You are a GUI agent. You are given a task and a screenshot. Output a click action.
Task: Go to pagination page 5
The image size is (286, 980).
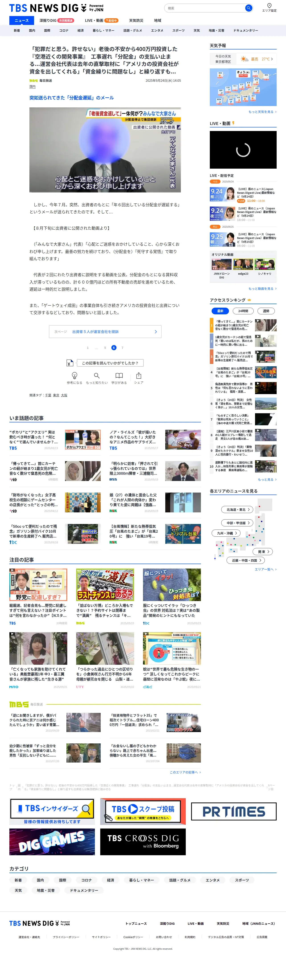tap(105, 348)
